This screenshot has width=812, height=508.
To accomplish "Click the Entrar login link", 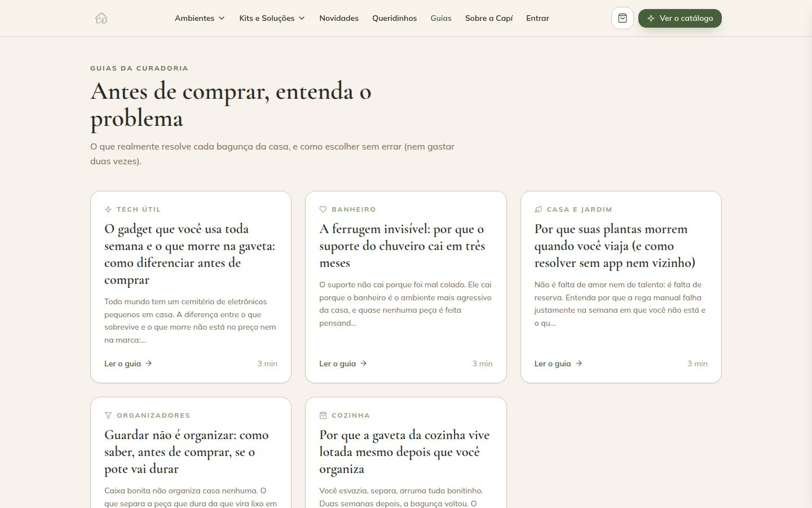I will click(x=537, y=18).
